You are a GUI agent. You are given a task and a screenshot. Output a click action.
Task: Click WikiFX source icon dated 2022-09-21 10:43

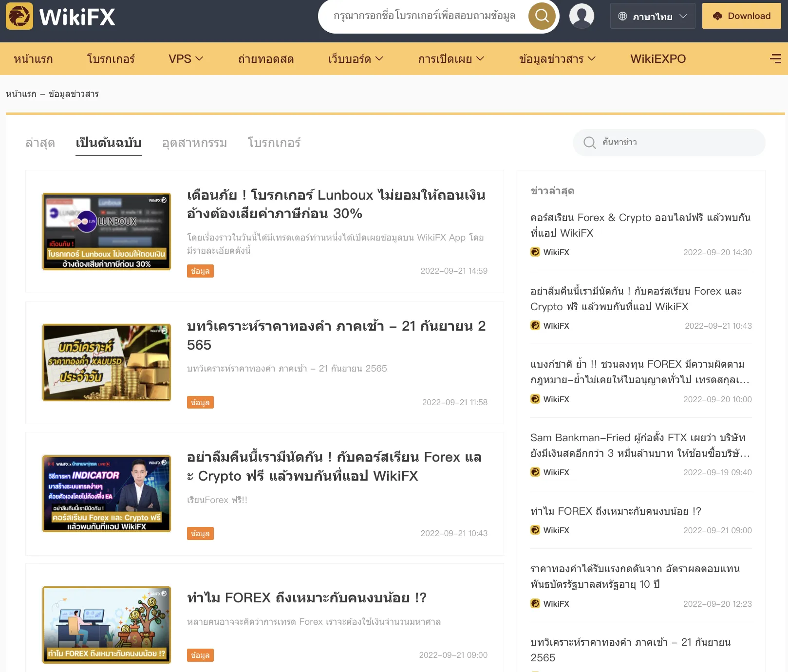coord(535,326)
